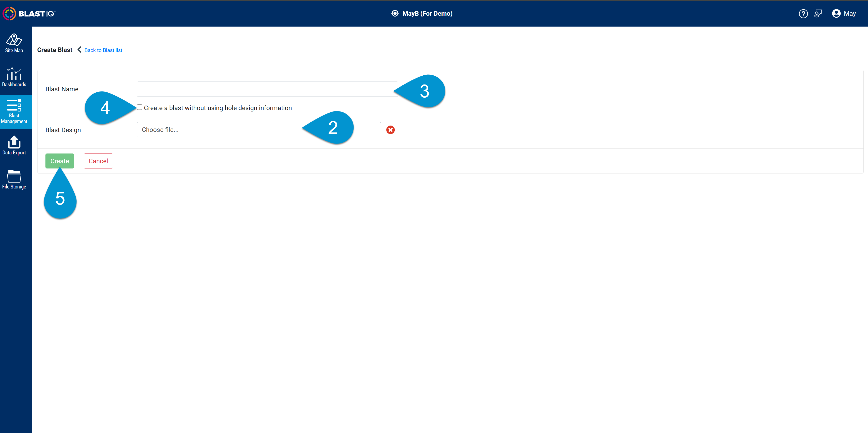This screenshot has height=433, width=868.
Task: Click the BlastIQ logo
Action: [29, 13]
